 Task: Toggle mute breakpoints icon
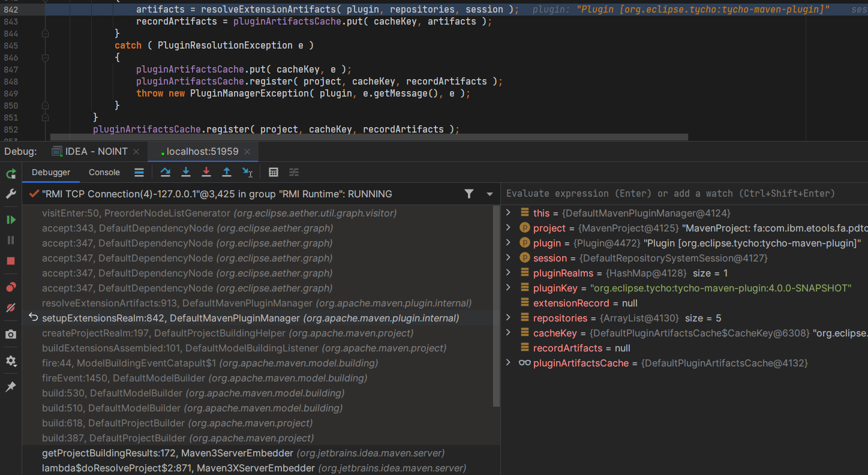click(11, 308)
